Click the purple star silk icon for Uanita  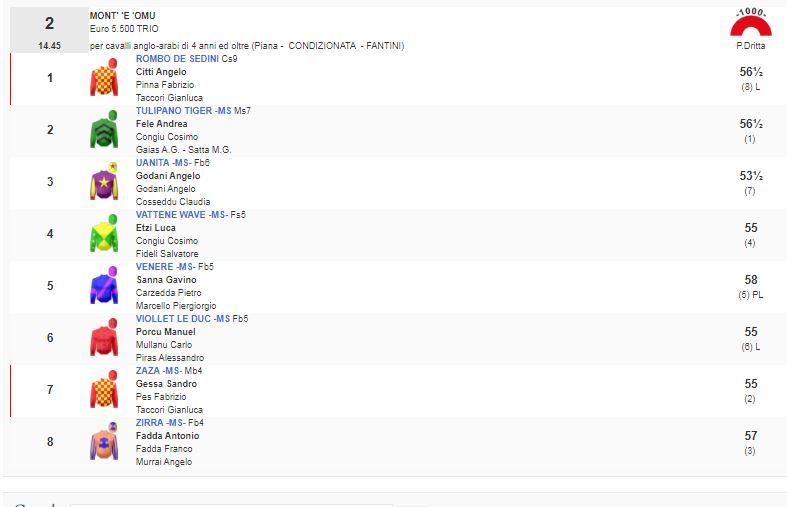coord(104,182)
